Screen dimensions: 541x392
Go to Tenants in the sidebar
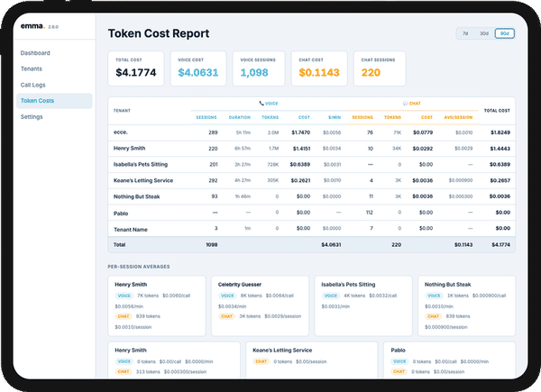tap(32, 68)
